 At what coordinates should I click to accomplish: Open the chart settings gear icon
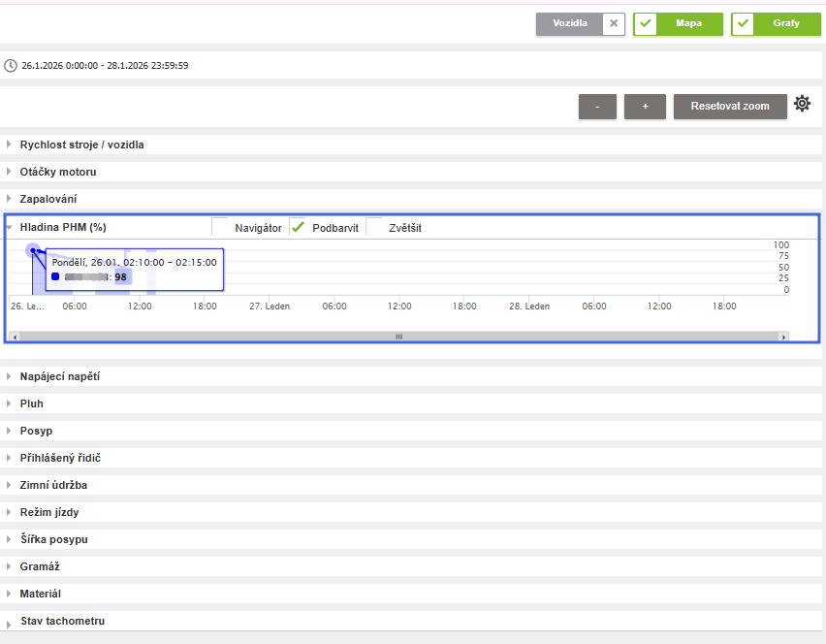point(802,104)
